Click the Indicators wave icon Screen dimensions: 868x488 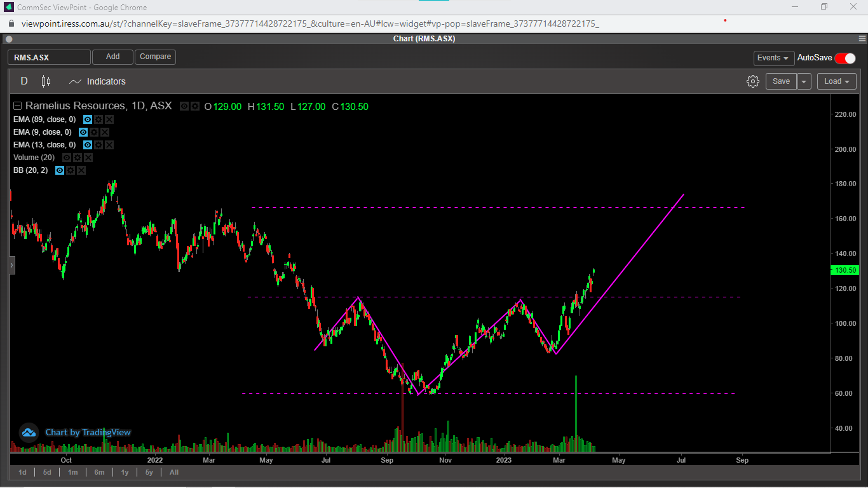click(x=76, y=81)
